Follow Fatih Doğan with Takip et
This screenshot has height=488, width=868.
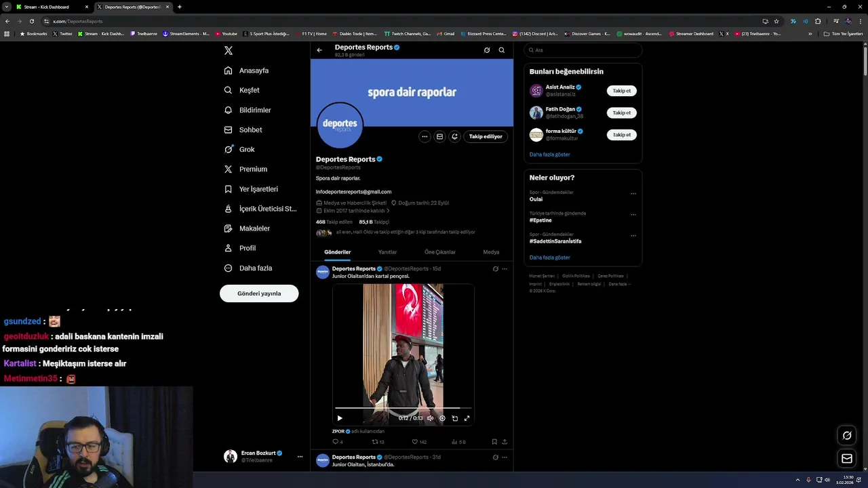click(x=622, y=113)
